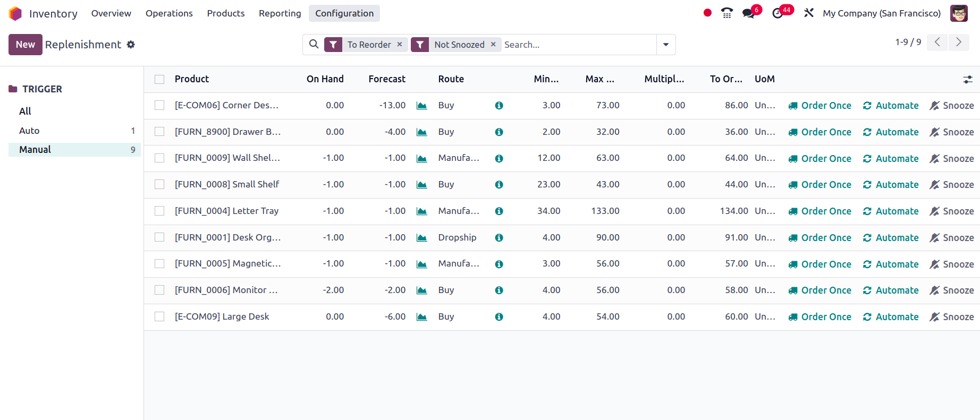Open the messages chat icon

tap(748, 13)
